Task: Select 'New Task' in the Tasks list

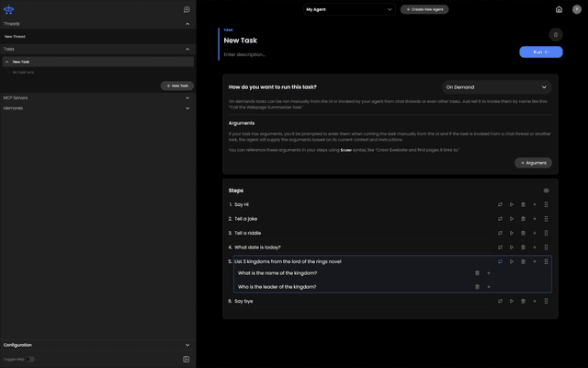Action: pos(21,62)
